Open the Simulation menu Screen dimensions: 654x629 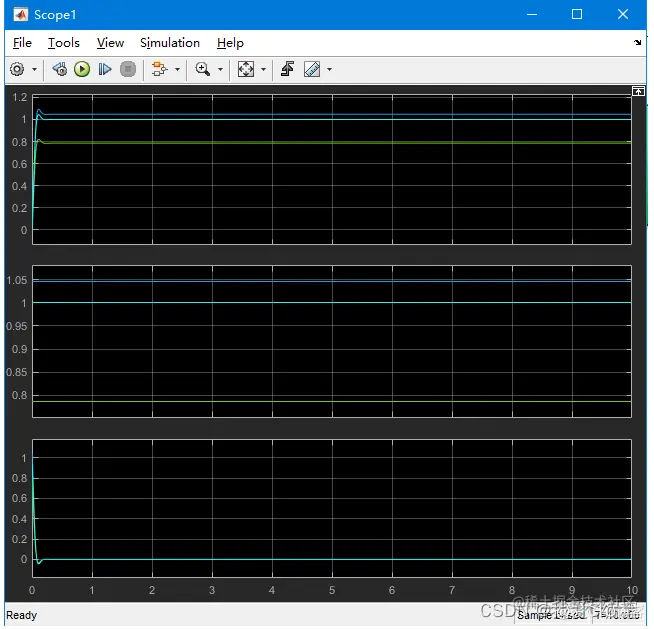(x=169, y=43)
